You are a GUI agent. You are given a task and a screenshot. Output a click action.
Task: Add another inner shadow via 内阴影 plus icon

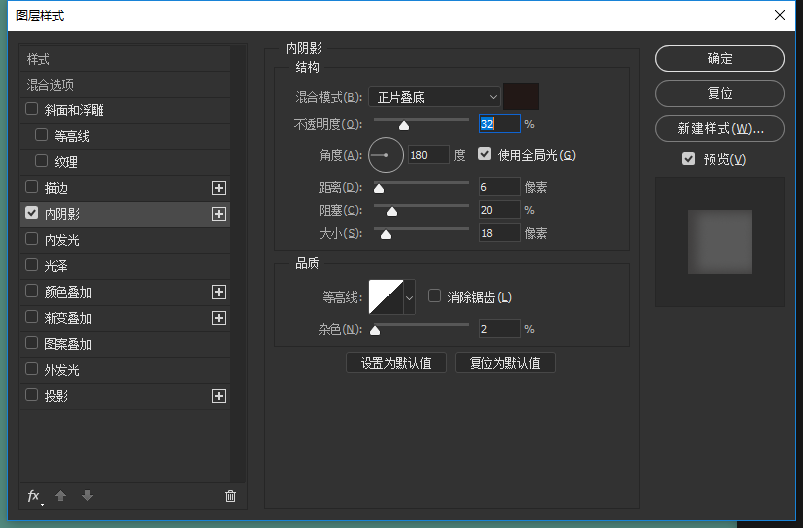(219, 214)
